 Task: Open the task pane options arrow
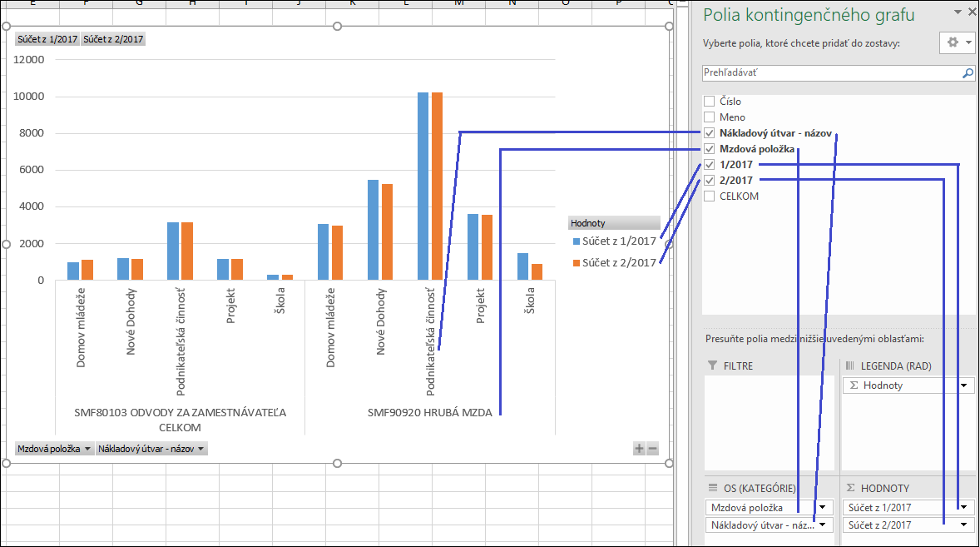pyautogui.click(x=958, y=12)
